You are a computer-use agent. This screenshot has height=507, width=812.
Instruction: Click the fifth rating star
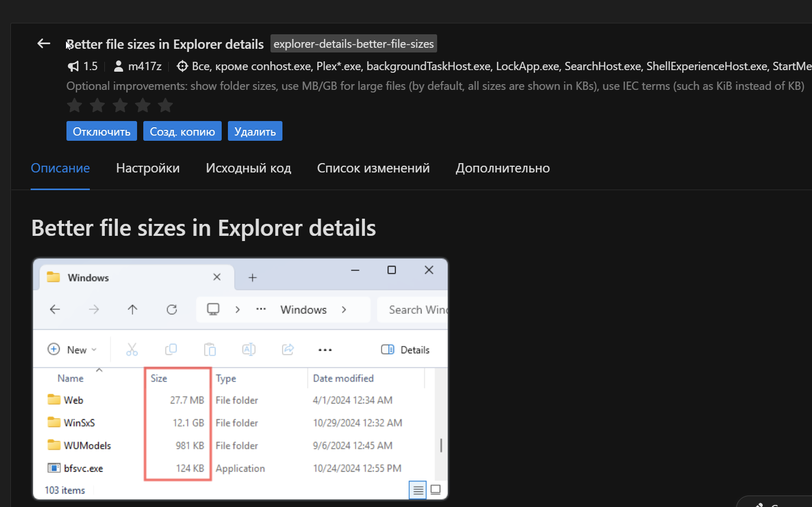pyautogui.click(x=165, y=105)
